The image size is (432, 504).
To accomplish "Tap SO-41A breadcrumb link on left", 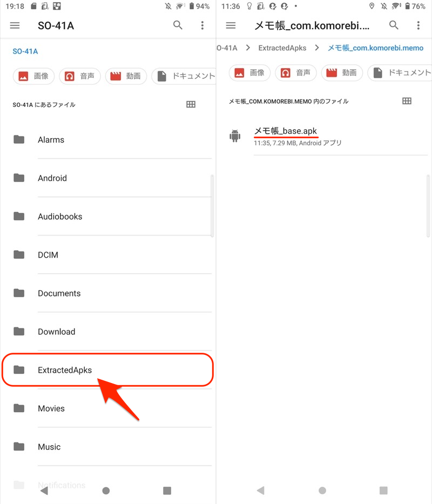I will [25, 52].
